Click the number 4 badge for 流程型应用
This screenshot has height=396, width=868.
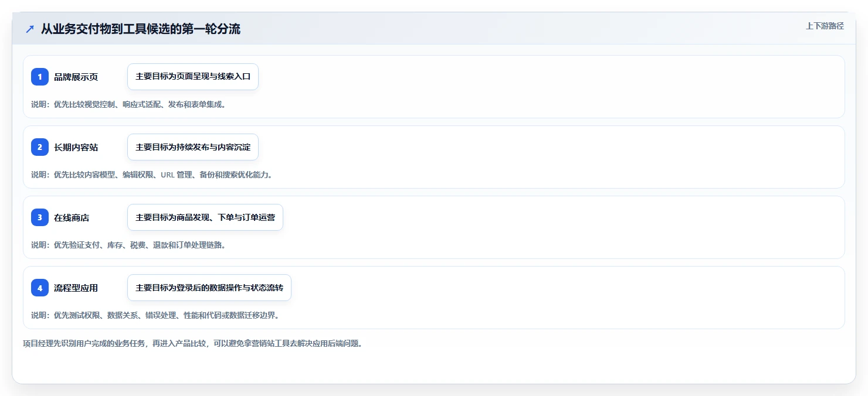pyautogui.click(x=40, y=288)
